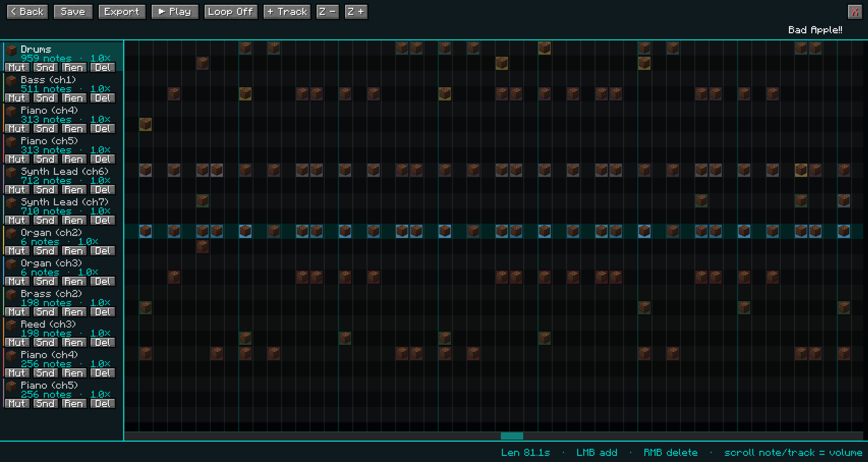Viewport: 868px width, 462px height.
Task: Click Snd on the Organ (ch2) track
Action: tap(45, 251)
